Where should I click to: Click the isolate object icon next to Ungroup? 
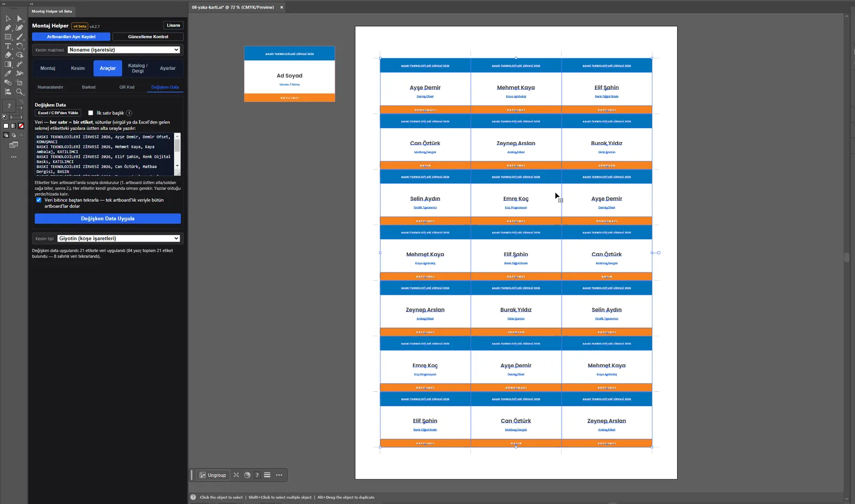coord(236,475)
